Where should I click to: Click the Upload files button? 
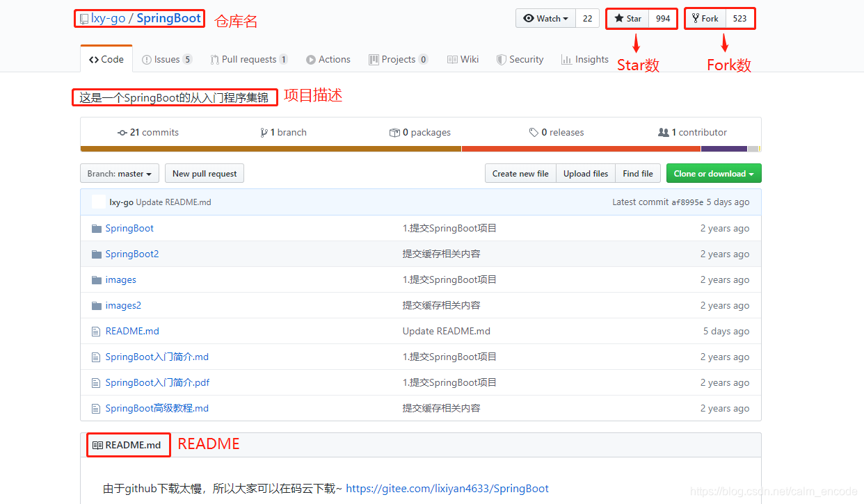[586, 174]
